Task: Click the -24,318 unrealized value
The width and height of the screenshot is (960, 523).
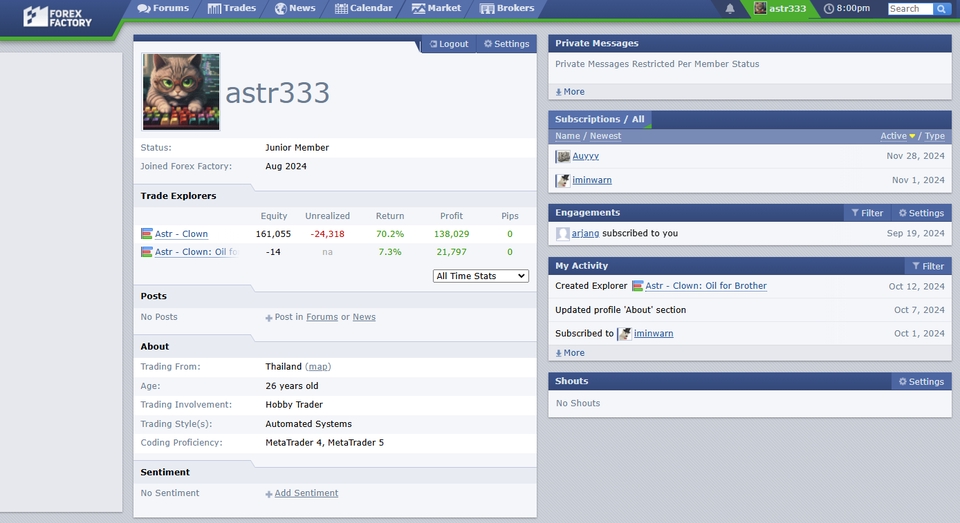Action: pos(328,234)
